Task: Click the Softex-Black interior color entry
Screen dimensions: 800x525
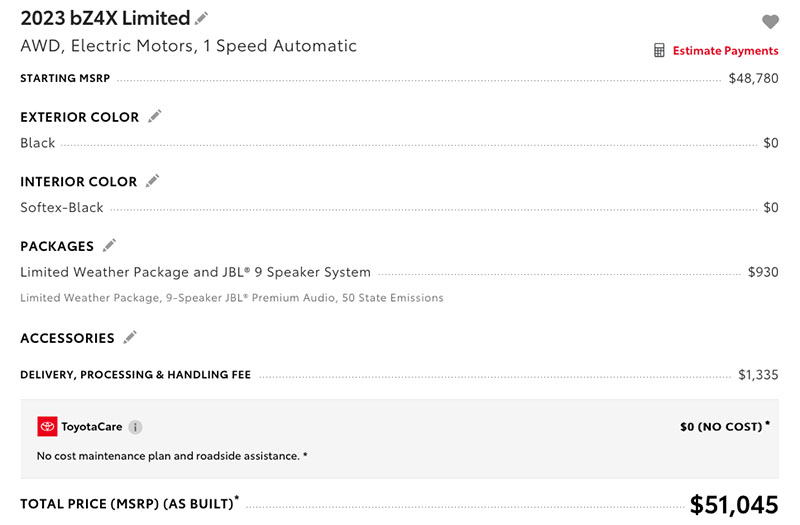Action: 62,207
